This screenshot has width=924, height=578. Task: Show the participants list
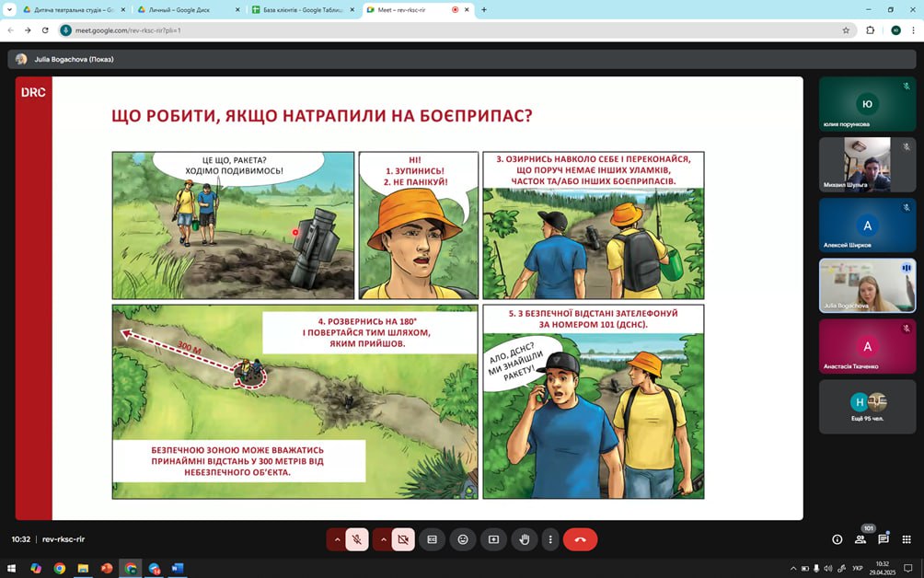click(860, 539)
